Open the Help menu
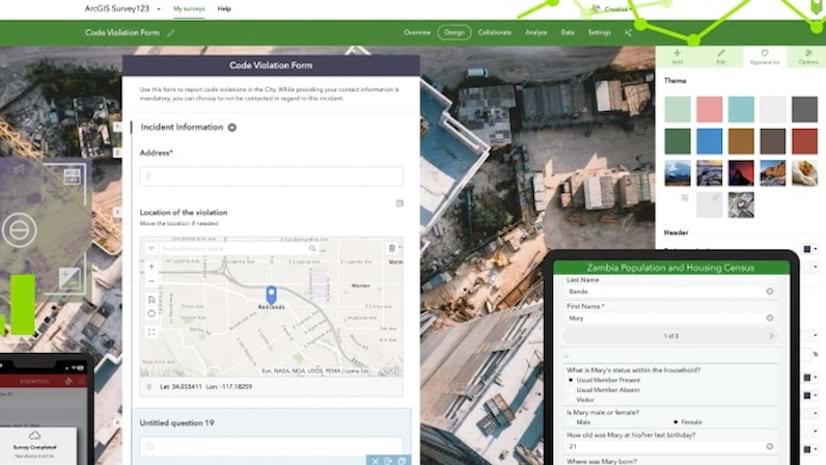 224,9
